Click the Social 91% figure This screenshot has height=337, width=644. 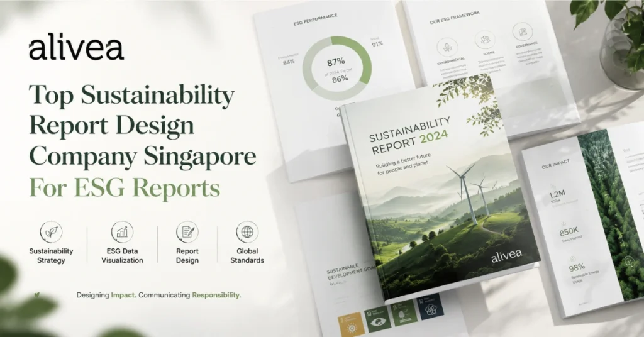377,43
